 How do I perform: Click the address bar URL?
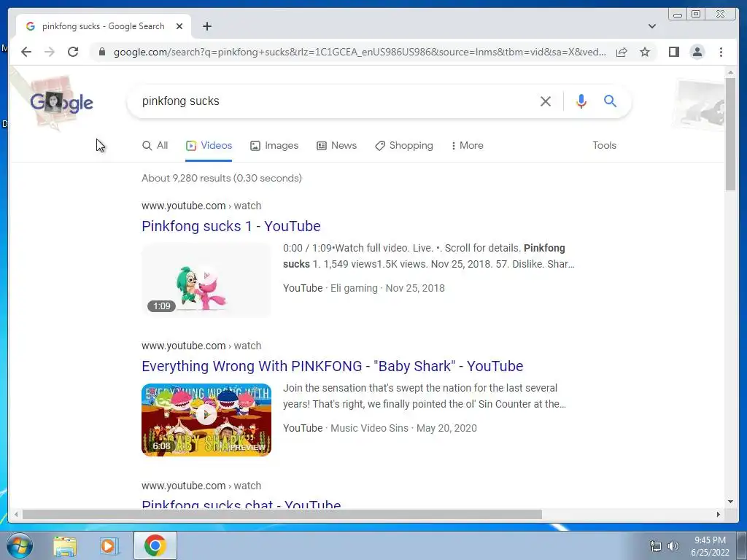click(x=360, y=52)
